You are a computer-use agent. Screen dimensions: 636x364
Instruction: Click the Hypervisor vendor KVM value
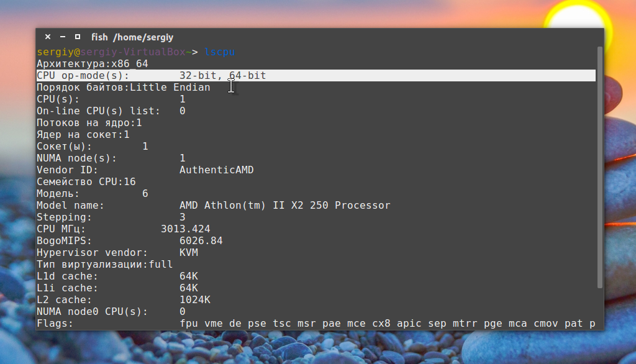coord(189,253)
